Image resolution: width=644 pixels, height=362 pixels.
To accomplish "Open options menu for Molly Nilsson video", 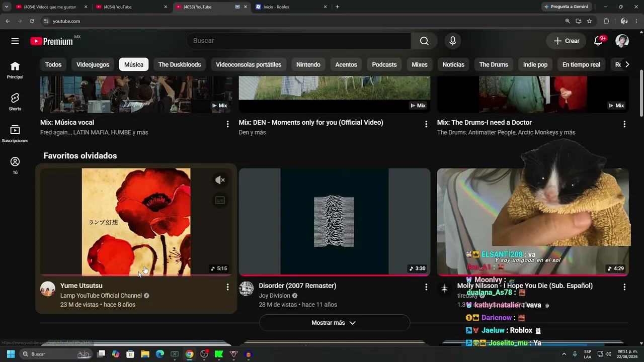I will 624,287.
